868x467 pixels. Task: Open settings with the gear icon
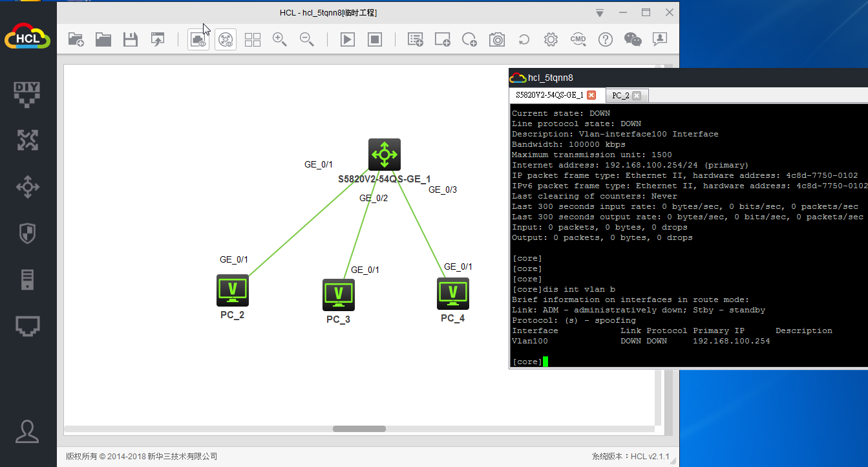[x=551, y=39]
